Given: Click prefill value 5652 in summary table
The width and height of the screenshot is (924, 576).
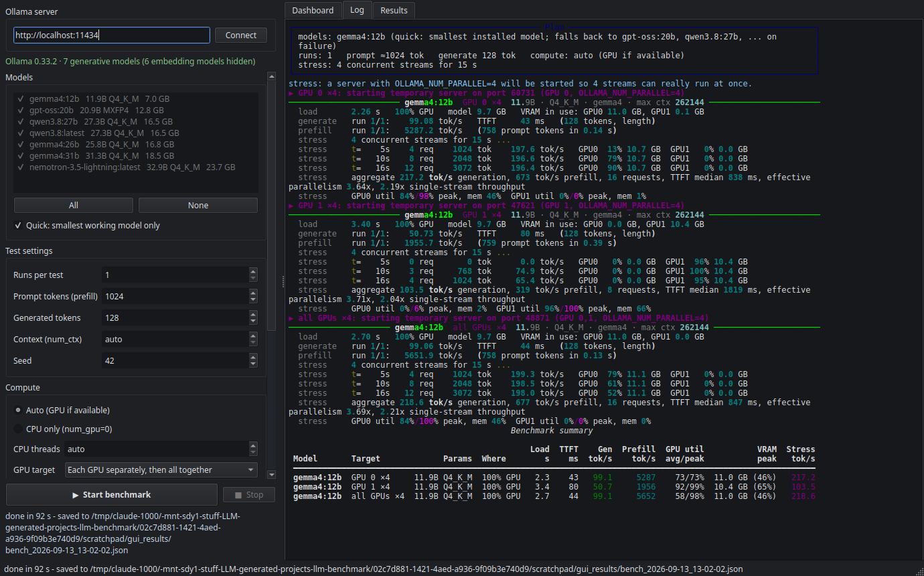Looking at the screenshot, I should tap(645, 496).
